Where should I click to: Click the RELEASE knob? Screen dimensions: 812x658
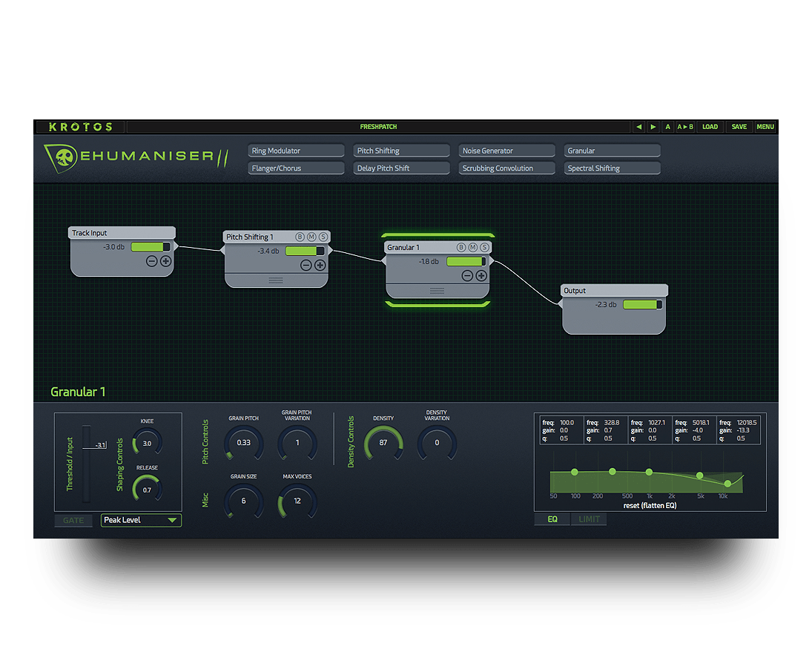(x=147, y=490)
